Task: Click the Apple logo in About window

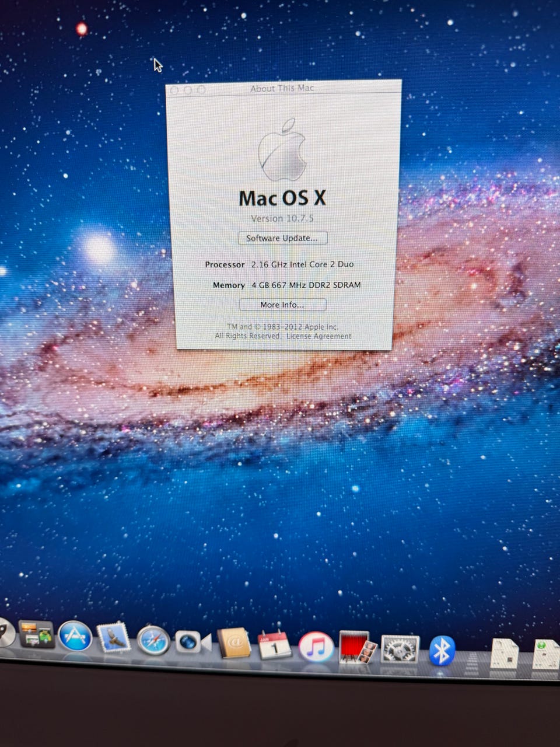Action: pos(282,149)
